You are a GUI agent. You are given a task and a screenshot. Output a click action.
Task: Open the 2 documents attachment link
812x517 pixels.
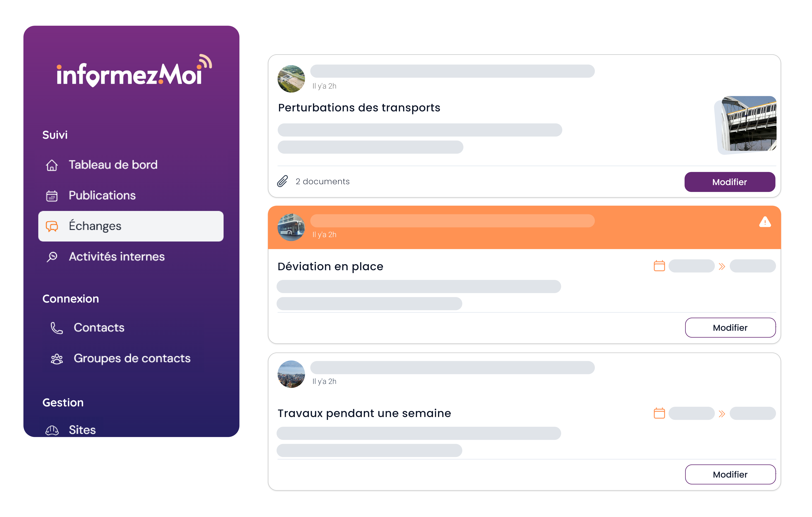(x=322, y=181)
